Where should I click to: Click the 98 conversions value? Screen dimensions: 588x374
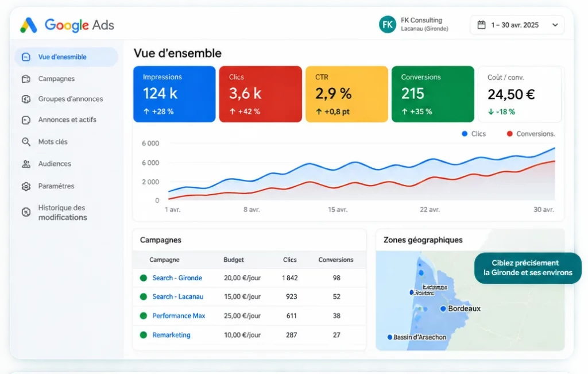(336, 278)
